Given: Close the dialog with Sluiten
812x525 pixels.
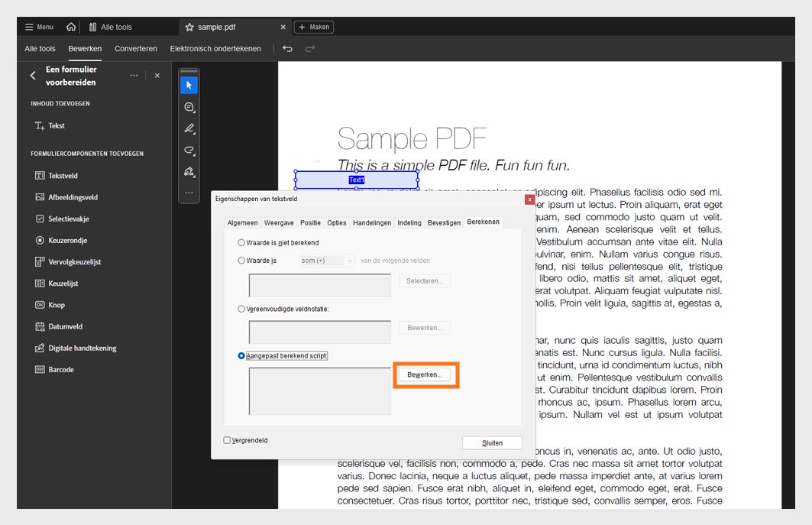Looking at the screenshot, I should point(492,442).
